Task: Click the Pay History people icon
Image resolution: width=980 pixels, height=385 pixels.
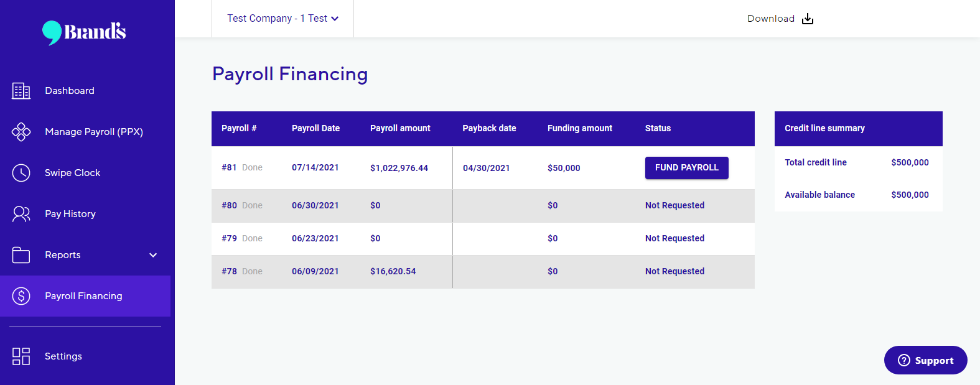Action: 21,214
